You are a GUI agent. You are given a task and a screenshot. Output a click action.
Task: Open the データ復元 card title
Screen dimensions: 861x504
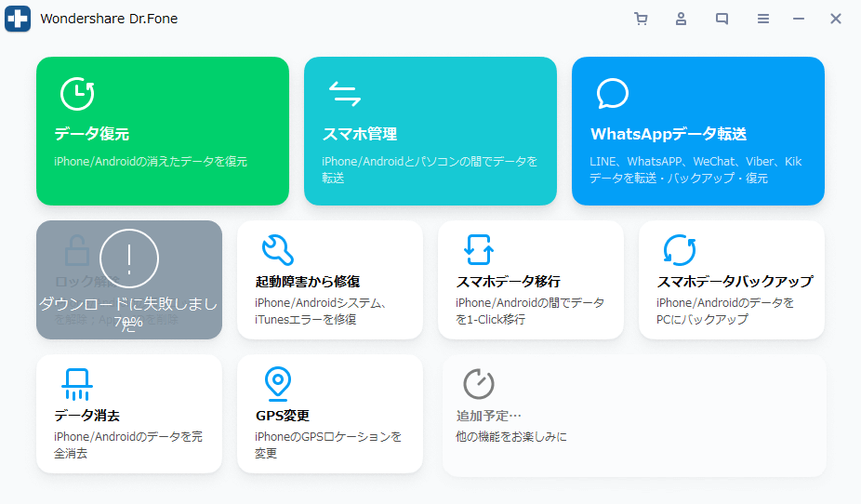[92, 134]
